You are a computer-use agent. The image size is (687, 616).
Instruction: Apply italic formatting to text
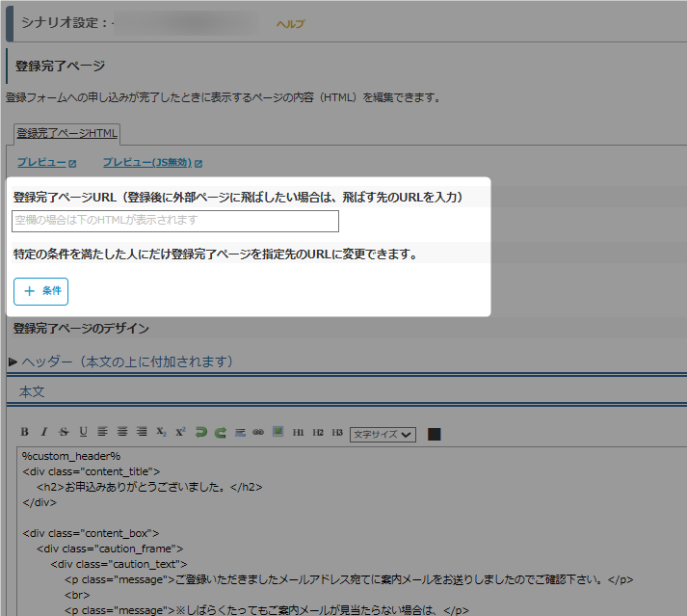(44, 433)
